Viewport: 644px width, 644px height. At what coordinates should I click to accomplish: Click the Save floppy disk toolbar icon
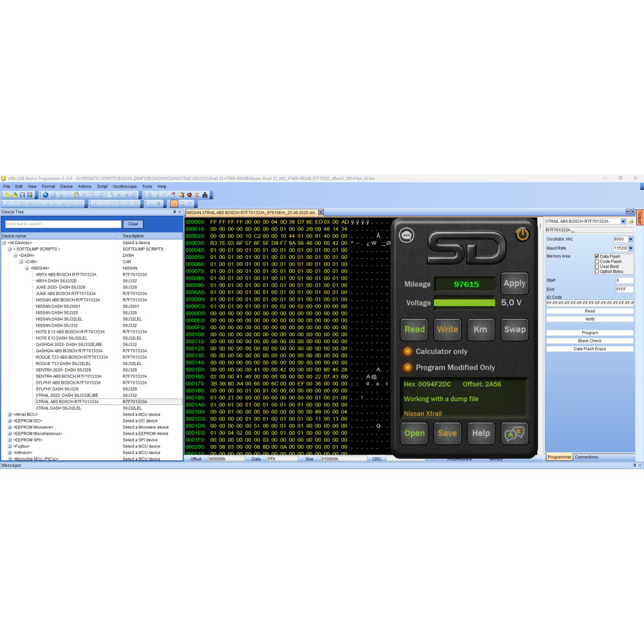pyautogui.click(x=22, y=195)
